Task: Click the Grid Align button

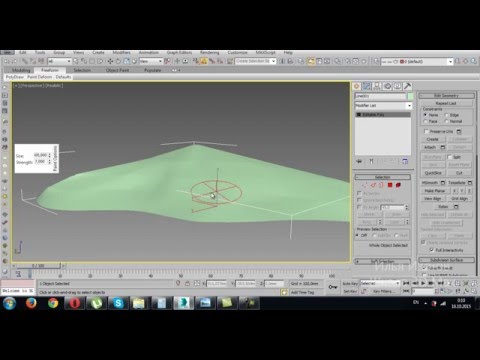Action: 459,199
